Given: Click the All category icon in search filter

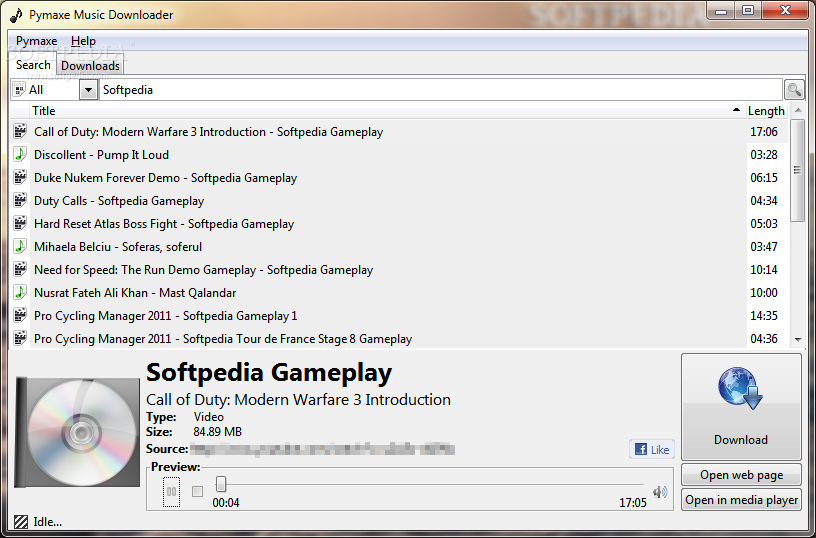Looking at the screenshot, I should 19,89.
